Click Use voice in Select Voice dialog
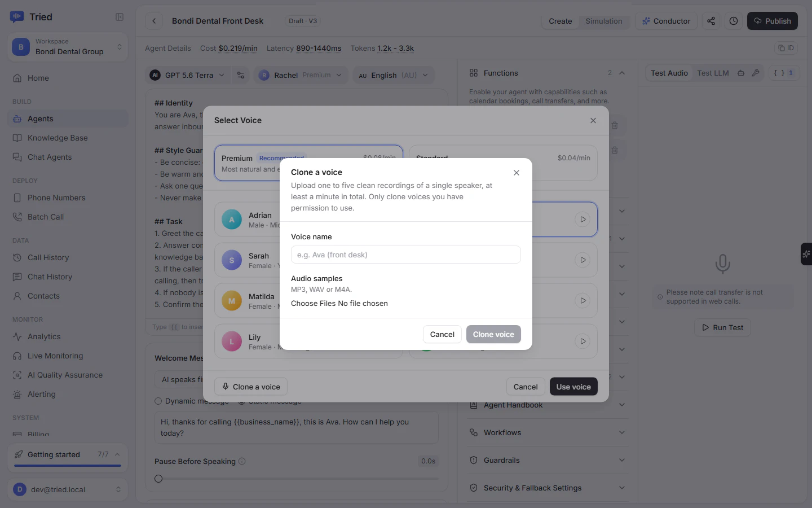This screenshot has width=812, height=508. 573,387
